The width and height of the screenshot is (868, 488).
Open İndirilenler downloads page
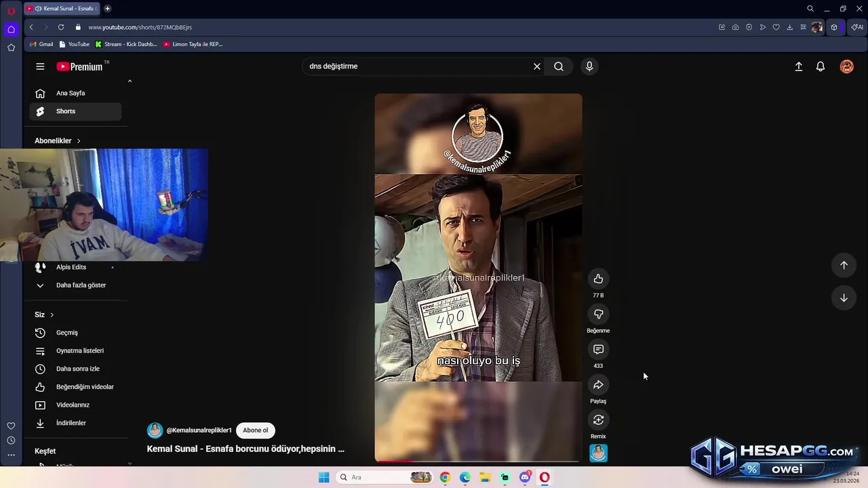coord(75,423)
